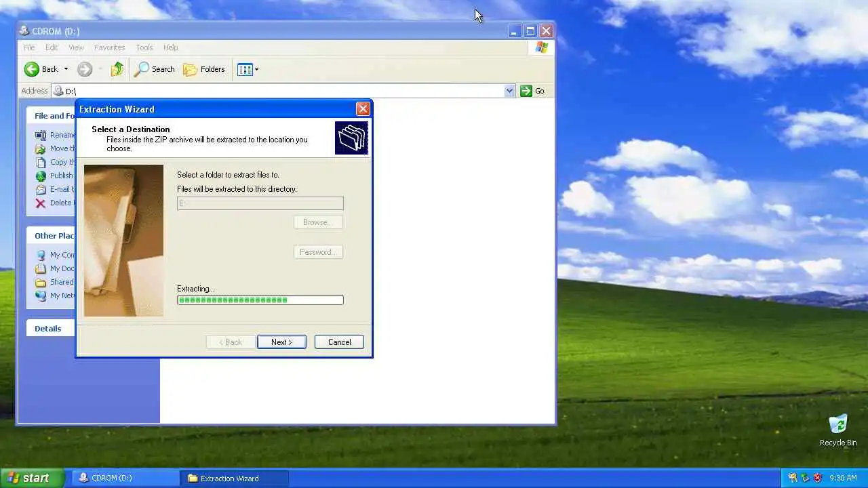Click the Publish to web icon

coord(41,176)
